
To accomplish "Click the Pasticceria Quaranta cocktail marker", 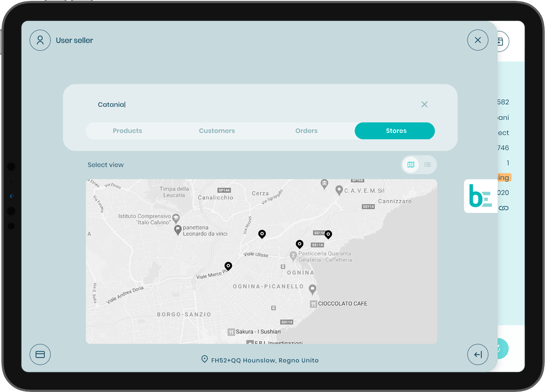I will (x=293, y=257).
